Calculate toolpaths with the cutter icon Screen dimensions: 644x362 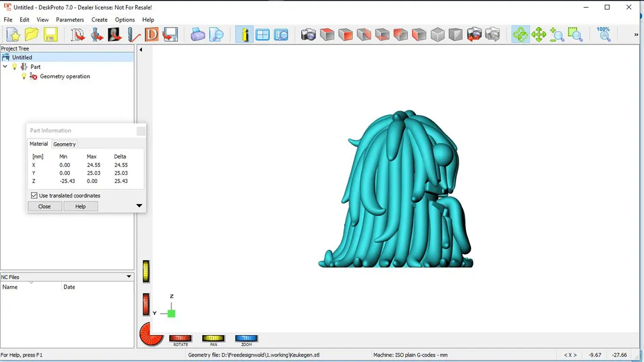click(133, 35)
